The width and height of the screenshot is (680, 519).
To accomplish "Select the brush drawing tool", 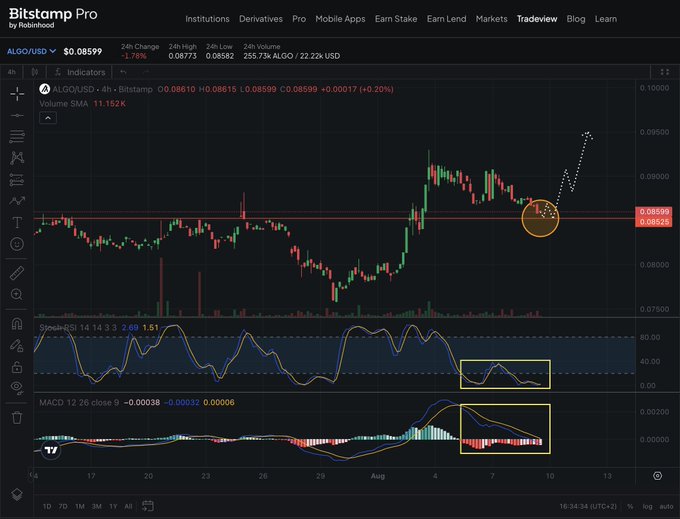I will point(17,201).
